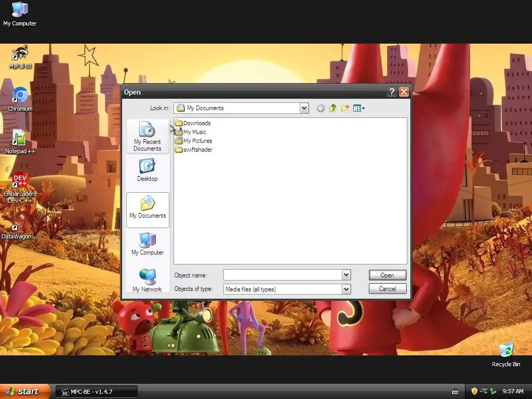The width and height of the screenshot is (532, 399).
Task: Select the MyPal 68 desktop shortcut
Action: 20,57
